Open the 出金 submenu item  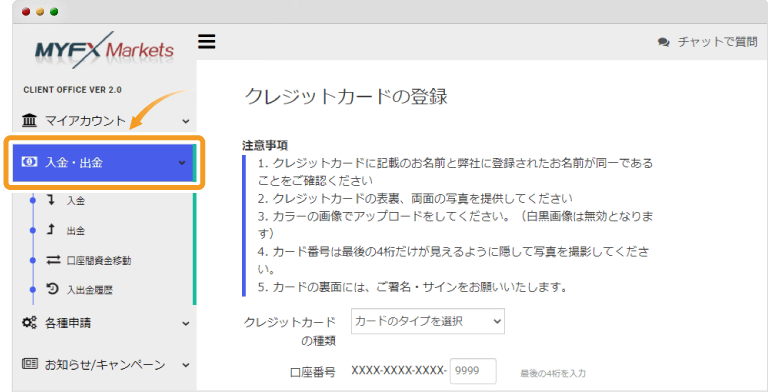75,230
